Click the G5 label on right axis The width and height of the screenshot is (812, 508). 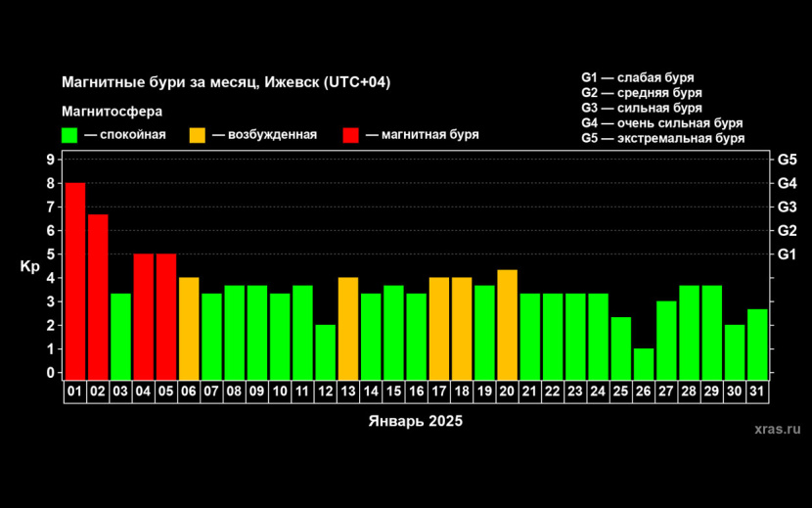click(x=787, y=160)
